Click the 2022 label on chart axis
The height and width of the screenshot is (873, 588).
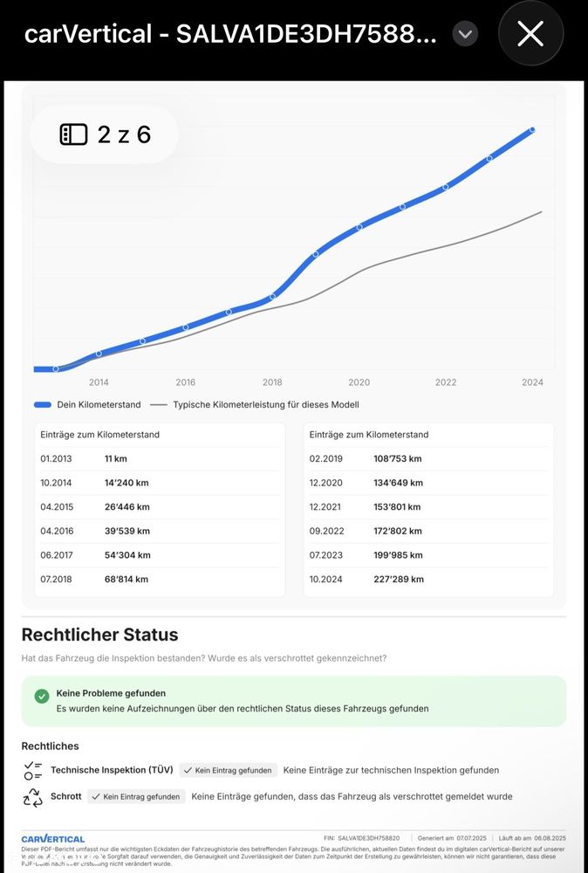[x=446, y=382]
